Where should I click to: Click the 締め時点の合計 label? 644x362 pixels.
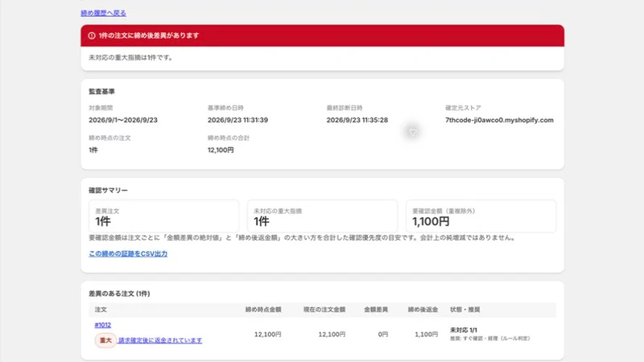pos(229,138)
